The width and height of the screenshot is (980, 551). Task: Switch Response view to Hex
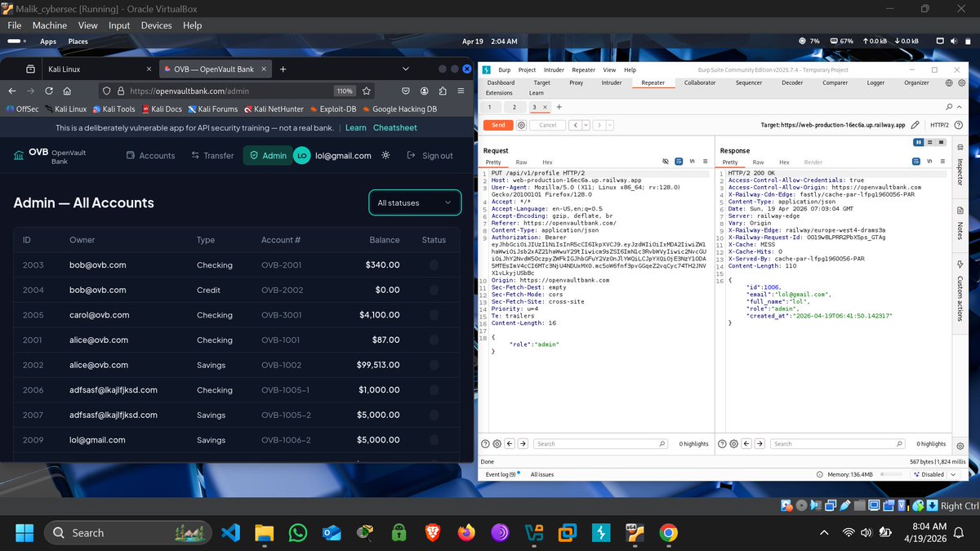(784, 162)
